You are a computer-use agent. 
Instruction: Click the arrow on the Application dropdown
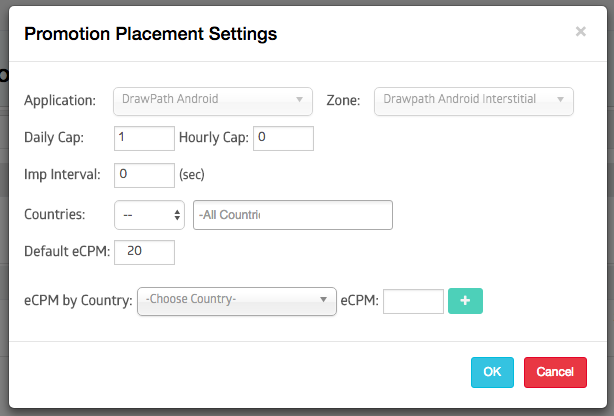click(x=300, y=99)
